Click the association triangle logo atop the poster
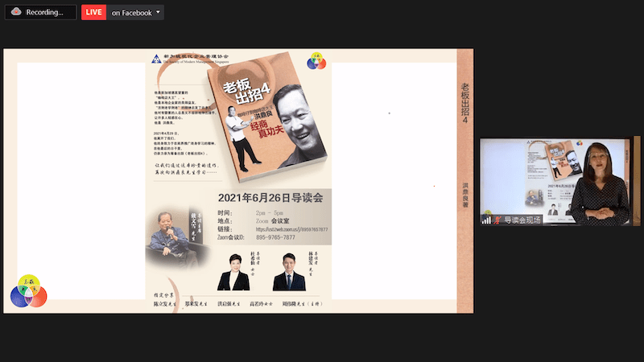644x362 pixels. tap(157, 58)
